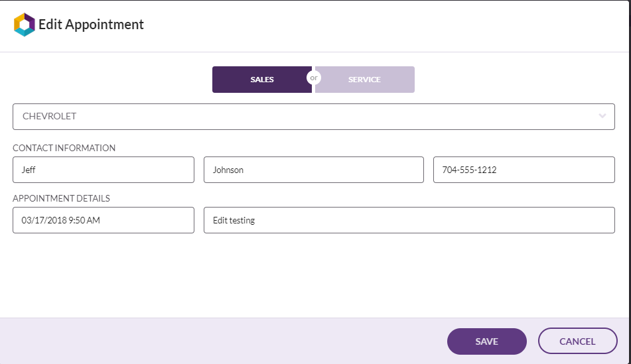Open the 03/17/2018 9:50 AM date field
The image size is (631, 364).
click(x=104, y=220)
